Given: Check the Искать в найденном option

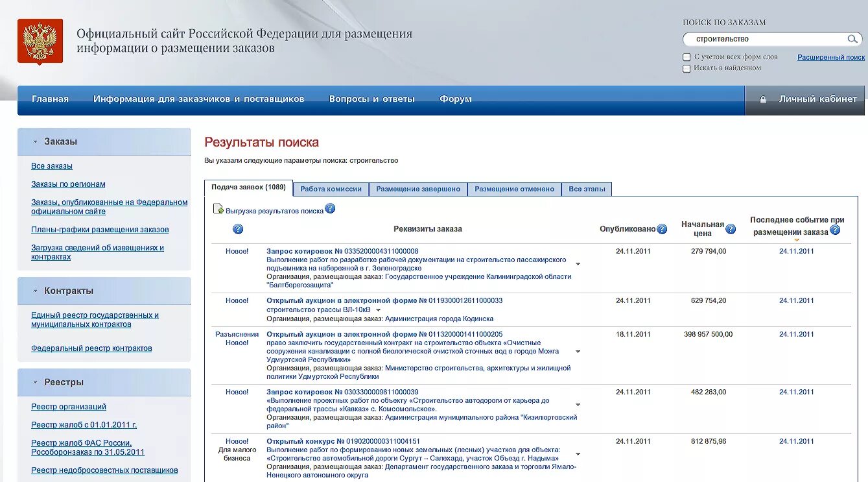Looking at the screenshot, I should click(x=686, y=67).
